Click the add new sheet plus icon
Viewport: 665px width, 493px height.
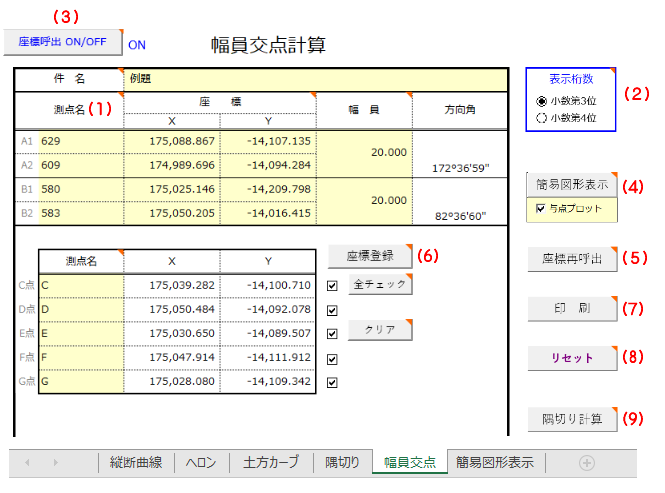pos(587,463)
